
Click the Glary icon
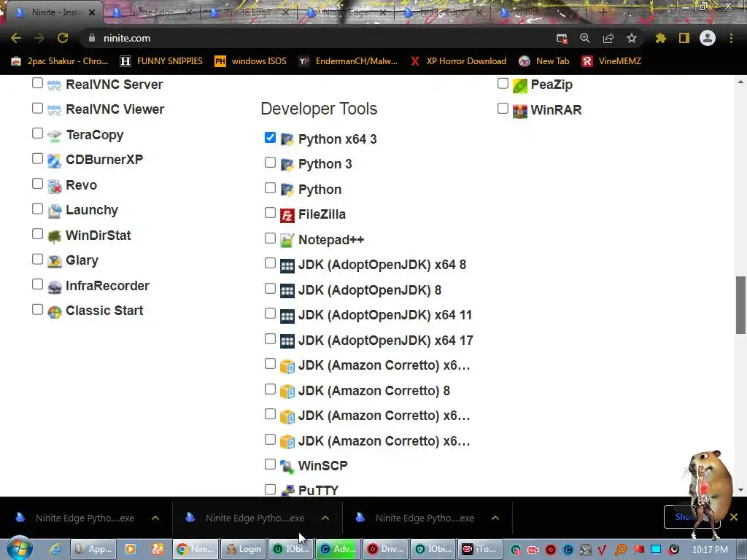pyautogui.click(x=54, y=262)
